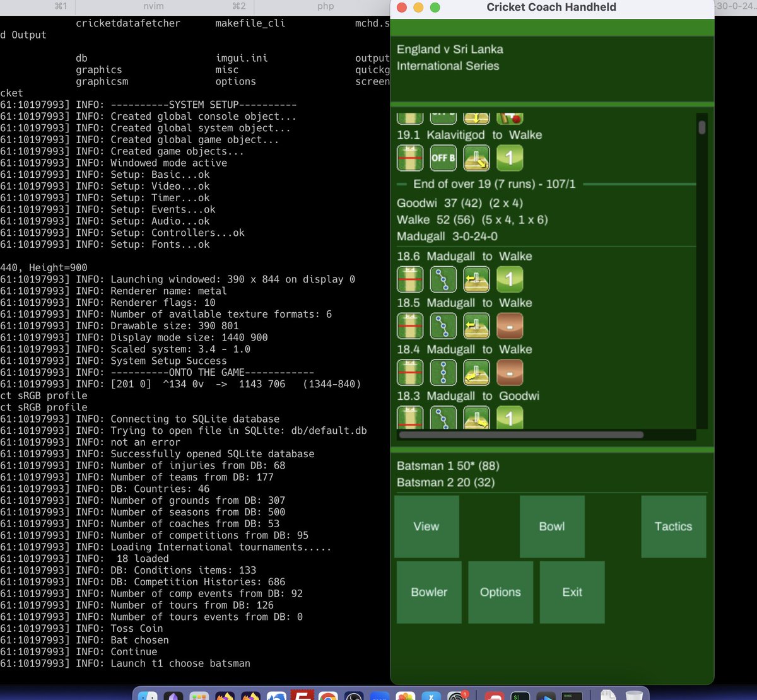Viewport: 757px width, 700px height.
Task: Click the 1 run result icon for ball 19.1
Action: click(x=510, y=158)
